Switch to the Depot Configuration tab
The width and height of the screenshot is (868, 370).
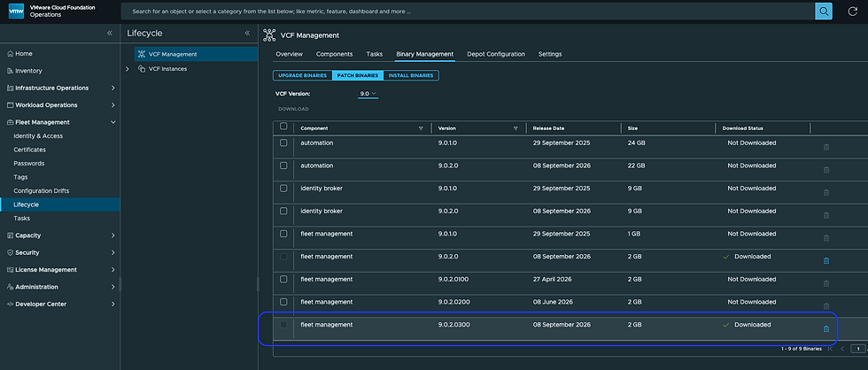496,54
